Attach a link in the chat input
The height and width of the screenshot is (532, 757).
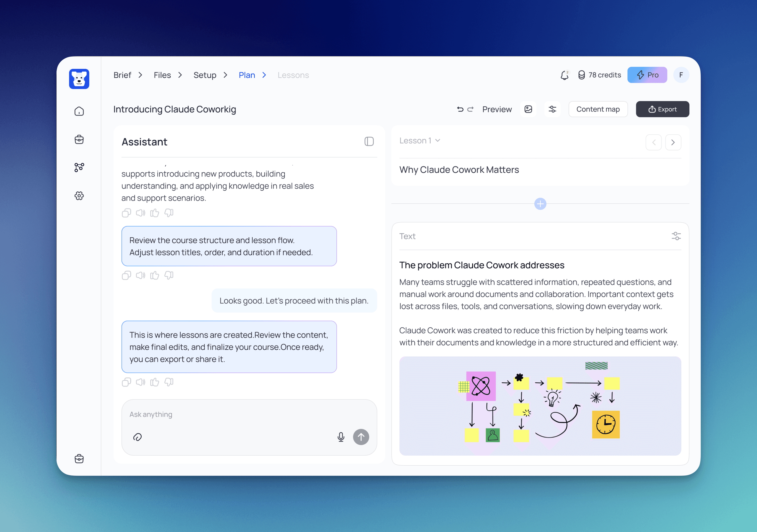138,437
